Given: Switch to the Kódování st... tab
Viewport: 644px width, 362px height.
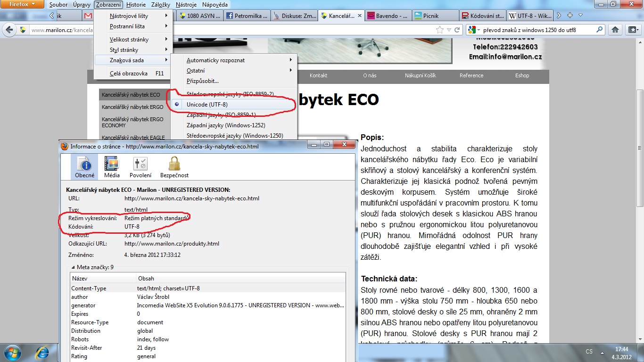Looking at the screenshot, I should [483, 16].
